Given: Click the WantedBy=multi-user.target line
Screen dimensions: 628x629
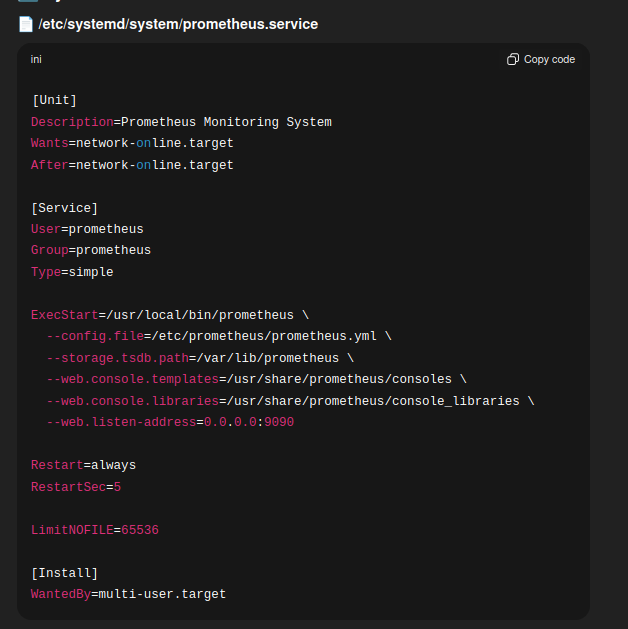Looking at the screenshot, I should pyautogui.click(x=128, y=594).
